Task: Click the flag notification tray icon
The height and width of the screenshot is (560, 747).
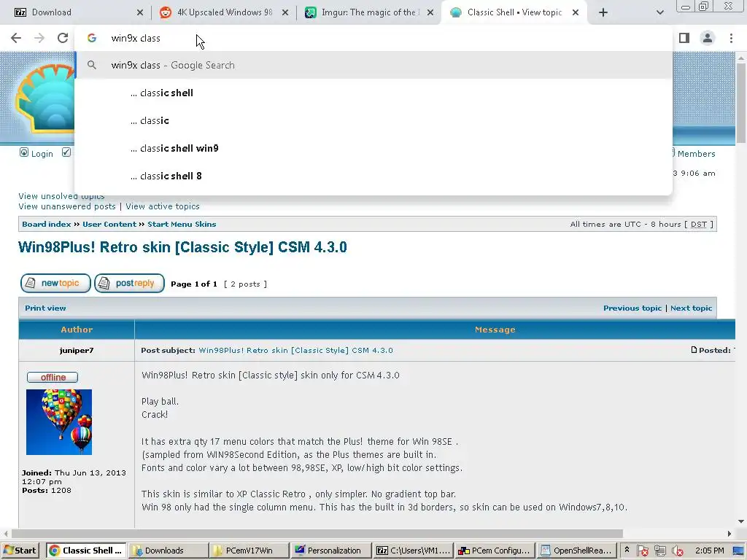Action: pyautogui.click(x=642, y=551)
